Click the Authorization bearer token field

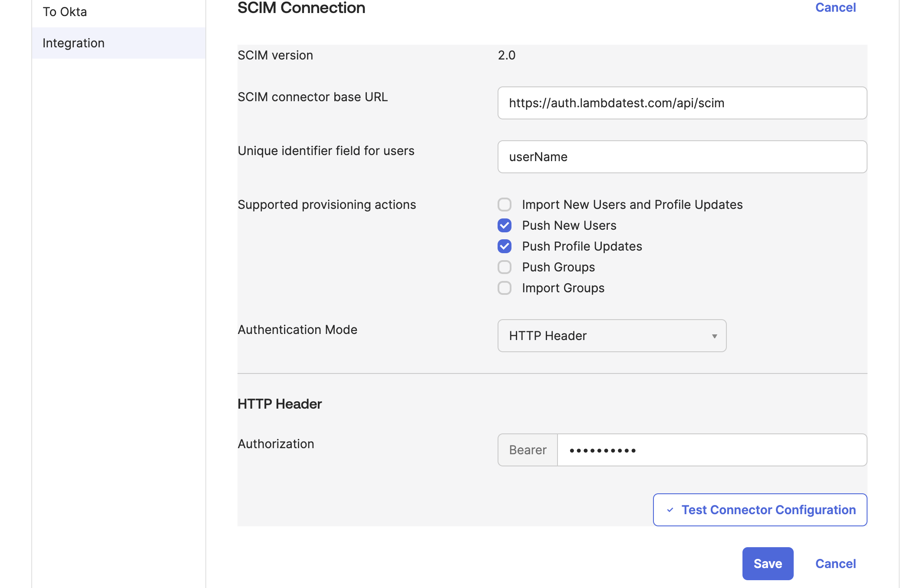point(712,450)
